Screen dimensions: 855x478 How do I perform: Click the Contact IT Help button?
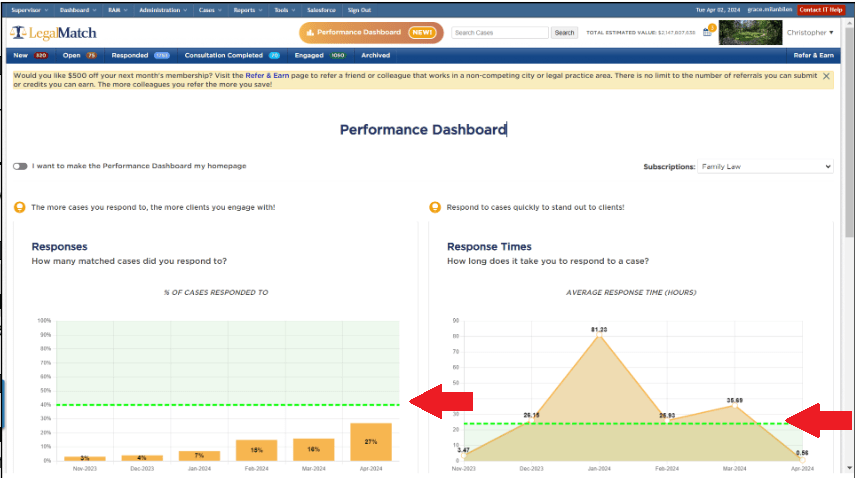(820, 9)
